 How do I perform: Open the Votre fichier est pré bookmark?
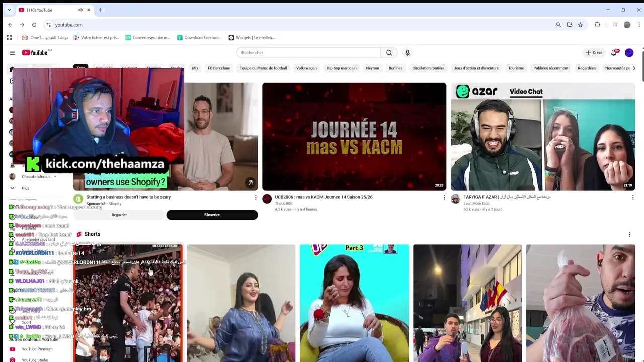(96, 37)
